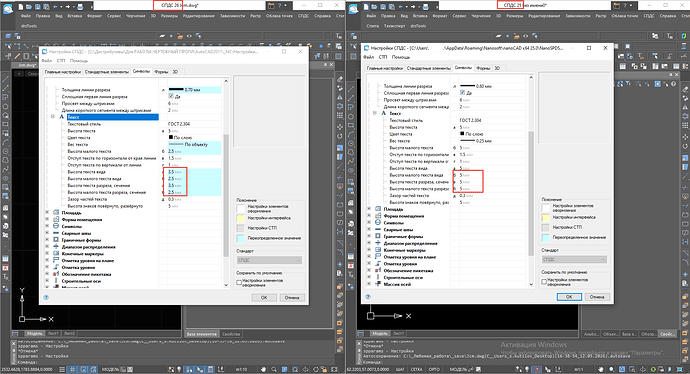Check 'Настройки элементов оформления' save-default box, СПДС 25 dialog
This screenshot has height=374, width=690.
(x=544, y=282)
